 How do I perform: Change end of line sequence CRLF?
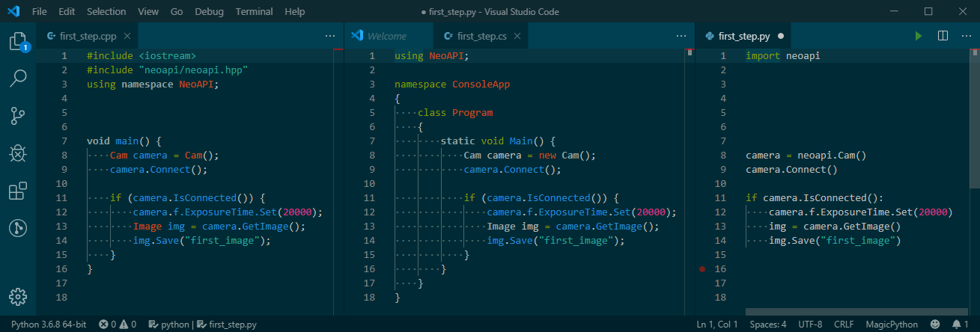[844, 325]
